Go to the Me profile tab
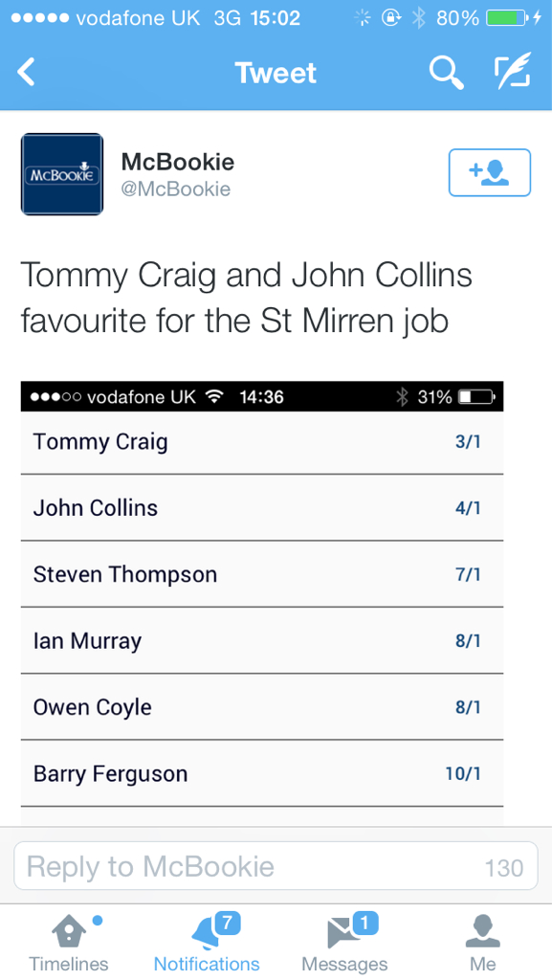 [483, 942]
